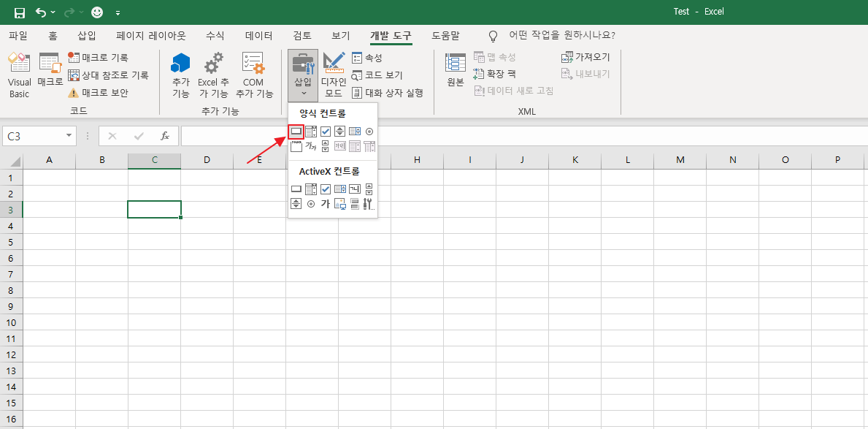Select the Form Controls Check Box icon
The height and width of the screenshot is (429, 868).
[326, 132]
